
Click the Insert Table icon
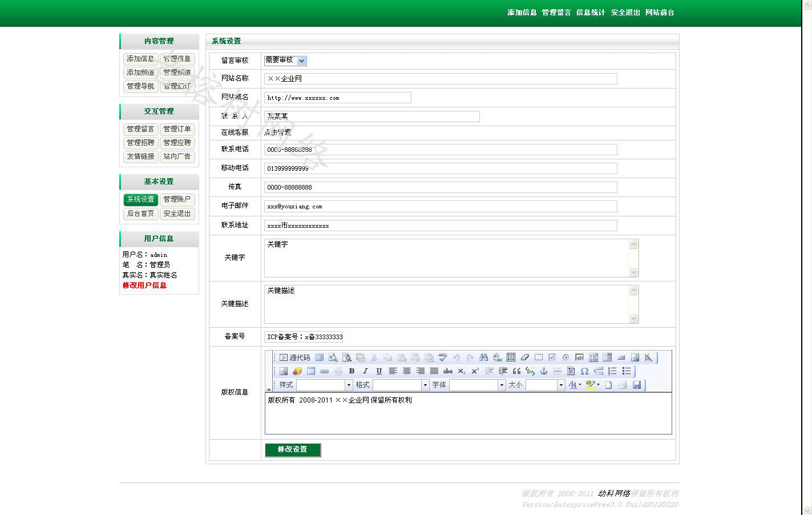[x=311, y=371]
